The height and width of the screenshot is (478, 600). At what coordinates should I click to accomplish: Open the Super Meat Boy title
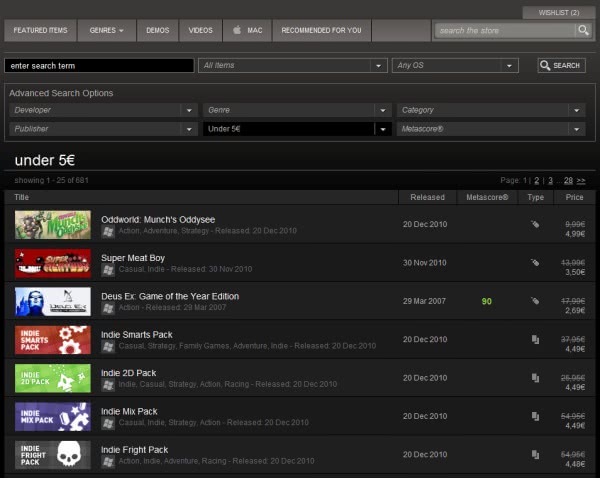133,258
